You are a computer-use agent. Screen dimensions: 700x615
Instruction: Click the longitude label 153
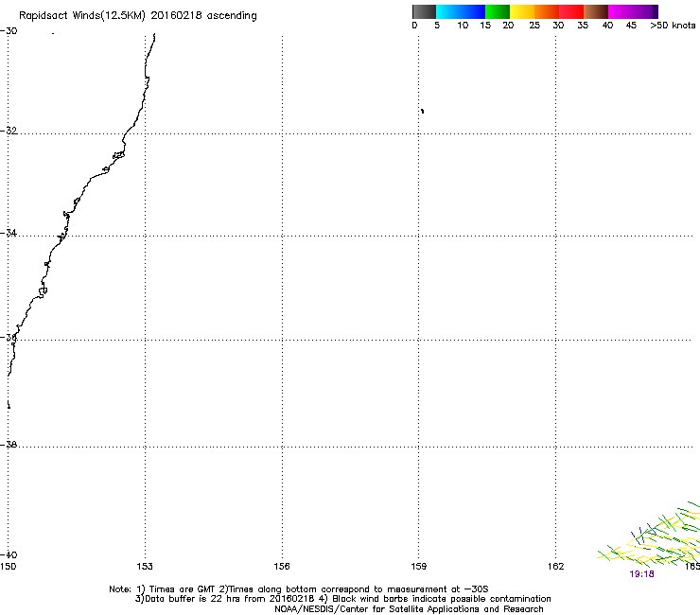pyautogui.click(x=145, y=567)
